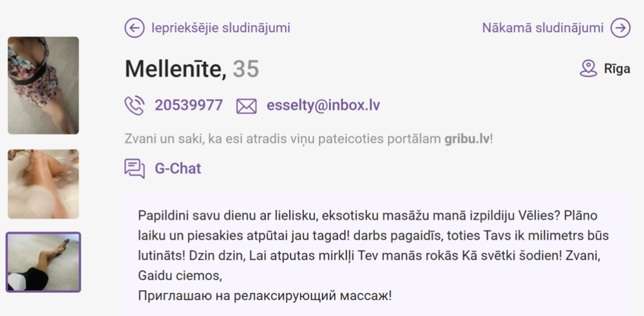Select the highlighted bottom photo thumbnail
644x316 pixels.
coord(43,262)
